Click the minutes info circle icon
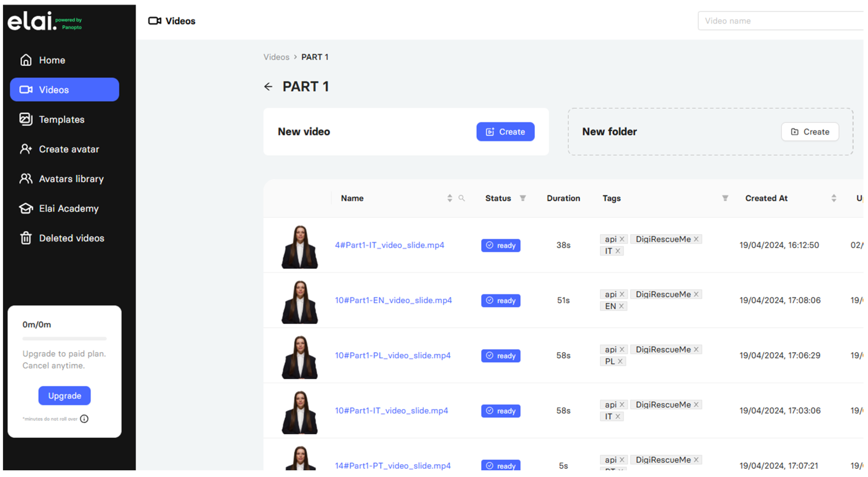868x477 pixels. tap(84, 419)
